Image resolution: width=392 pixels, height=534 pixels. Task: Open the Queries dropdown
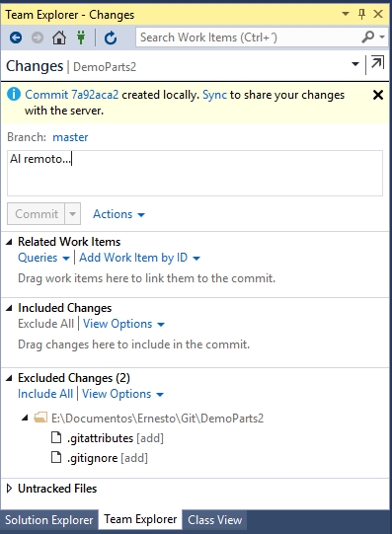pos(43,258)
